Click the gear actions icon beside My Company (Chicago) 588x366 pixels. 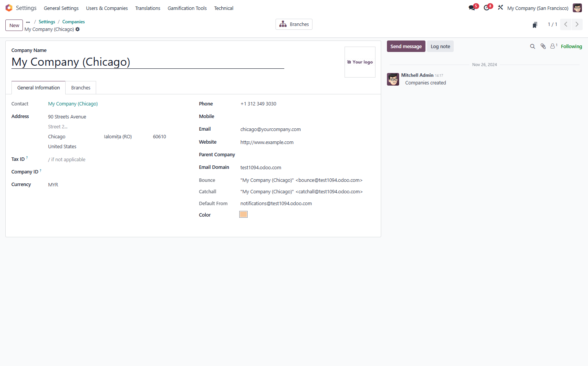tap(77, 29)
